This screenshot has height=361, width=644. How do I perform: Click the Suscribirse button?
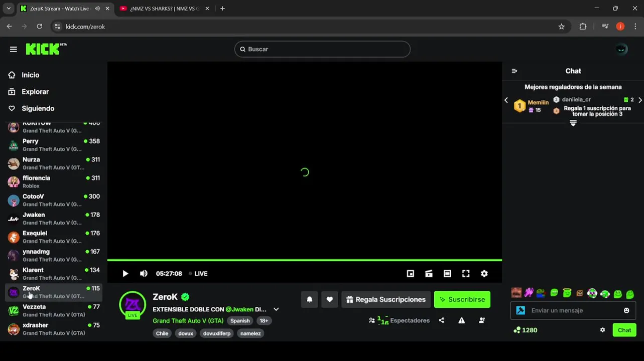coord(462,299)
